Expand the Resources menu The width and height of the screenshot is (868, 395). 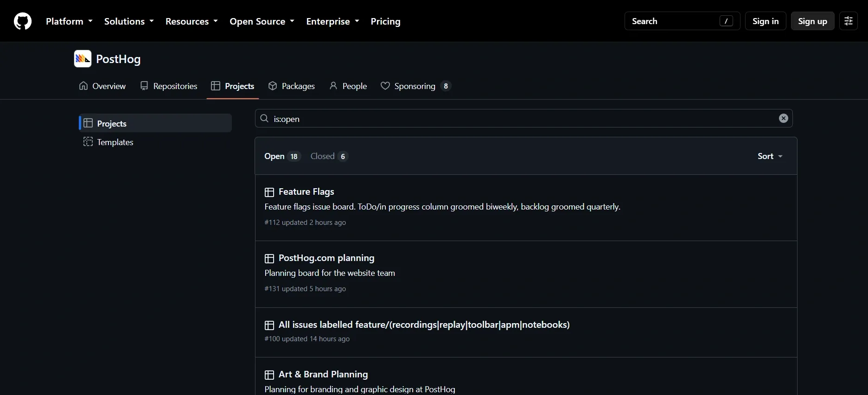tap(191, 21)
